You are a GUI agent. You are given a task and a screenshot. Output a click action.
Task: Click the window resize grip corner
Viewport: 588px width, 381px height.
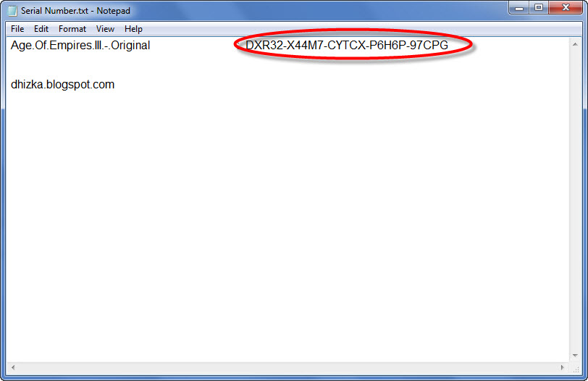pyautogui.click(x=576, y=369)
